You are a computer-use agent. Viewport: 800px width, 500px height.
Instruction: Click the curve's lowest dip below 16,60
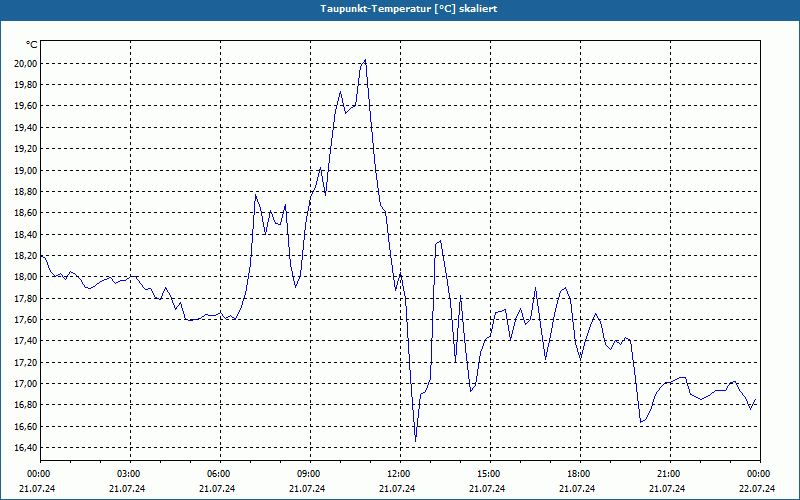point(415,440)
